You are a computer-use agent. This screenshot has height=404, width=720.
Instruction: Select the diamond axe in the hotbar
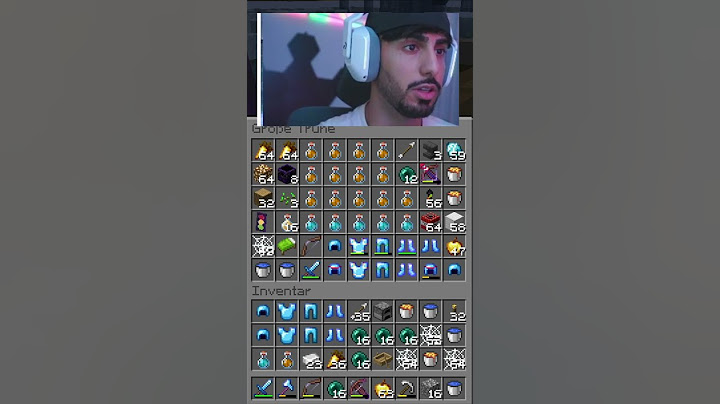[x=287, y=388]
